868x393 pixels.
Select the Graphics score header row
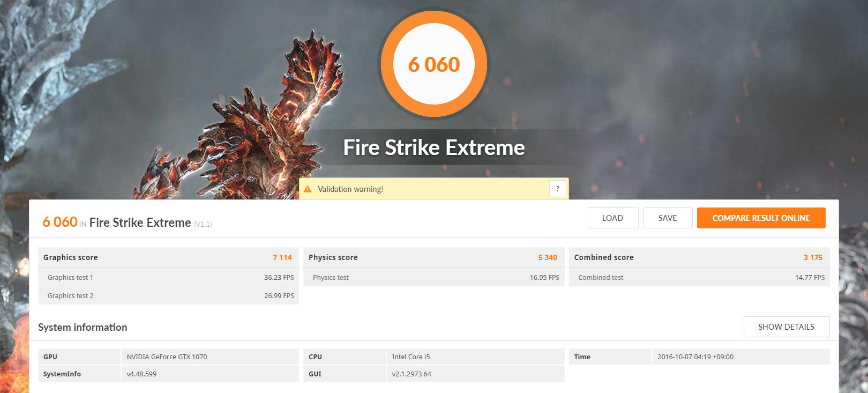click(168, 257)
